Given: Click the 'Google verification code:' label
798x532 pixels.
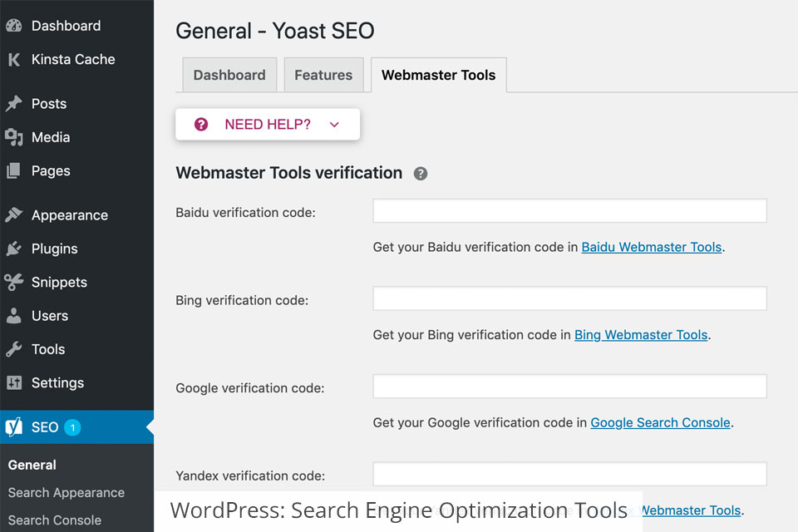Looking at the screenshot, I should [250, 388].
